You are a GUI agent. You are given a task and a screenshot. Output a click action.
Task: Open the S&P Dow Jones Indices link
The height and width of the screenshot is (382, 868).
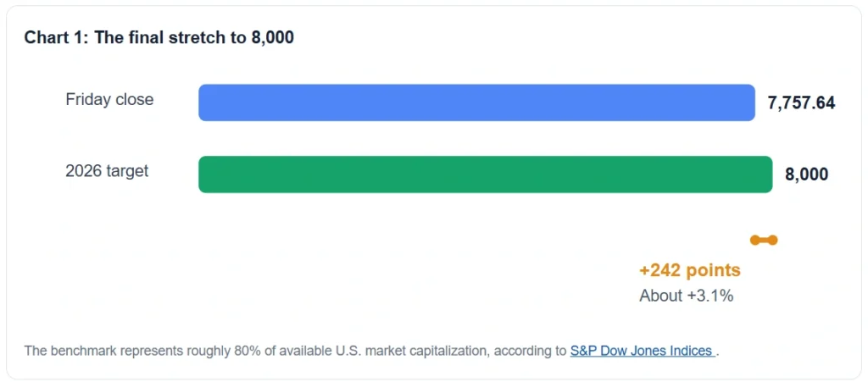click(643, 351)
